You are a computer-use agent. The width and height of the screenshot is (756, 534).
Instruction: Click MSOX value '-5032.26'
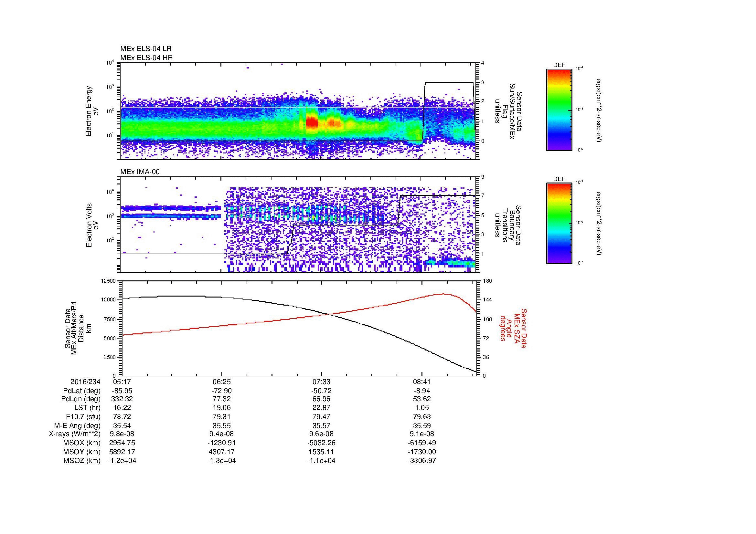321,443
